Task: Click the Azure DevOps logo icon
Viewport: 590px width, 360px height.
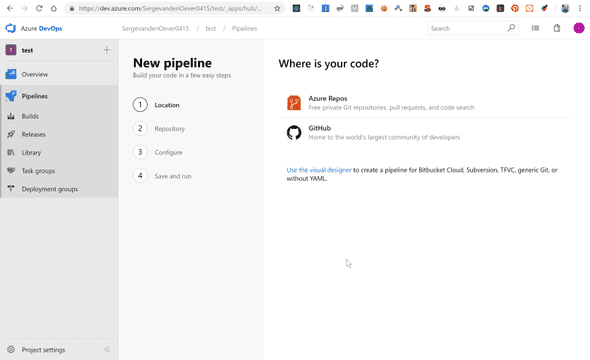Action: 10,28
